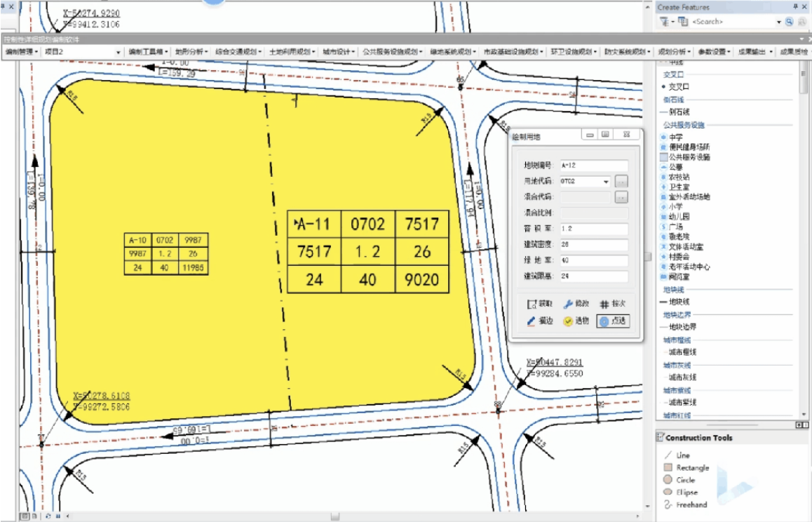
Task: Click the 描边 (trace edge) pencil button
Action: [x=540, y=321]
